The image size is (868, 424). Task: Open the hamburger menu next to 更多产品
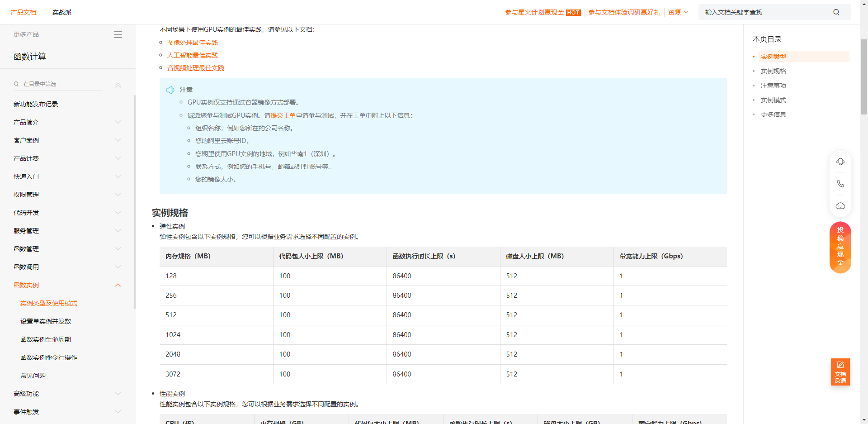118,34
